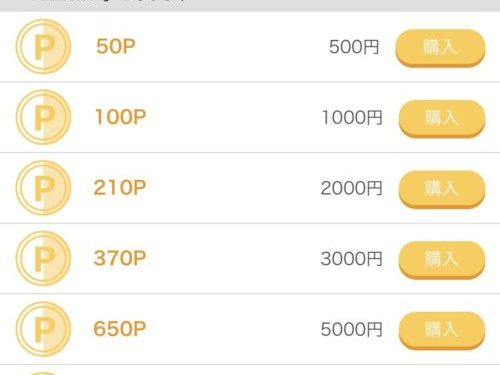Click 購入 for the 210P pack
This screenshot has height=375, width=500.
[x=442, y=189]
